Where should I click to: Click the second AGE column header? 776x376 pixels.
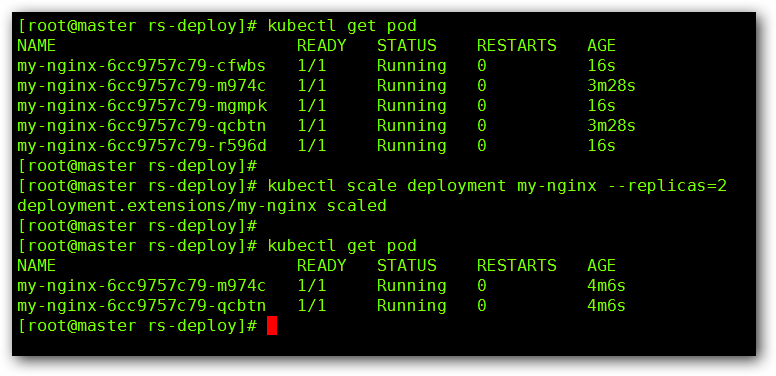(601, 266)
